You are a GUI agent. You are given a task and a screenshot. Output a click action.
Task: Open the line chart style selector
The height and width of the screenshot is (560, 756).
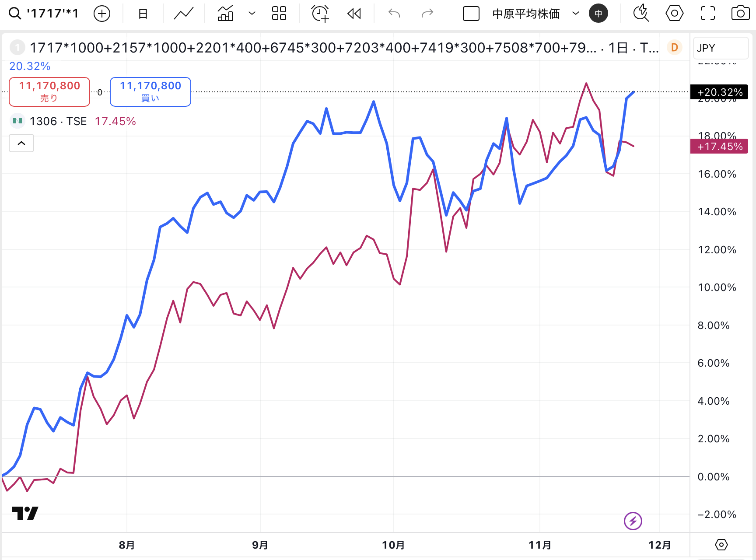pyautogui.click(x=183, y=14)
